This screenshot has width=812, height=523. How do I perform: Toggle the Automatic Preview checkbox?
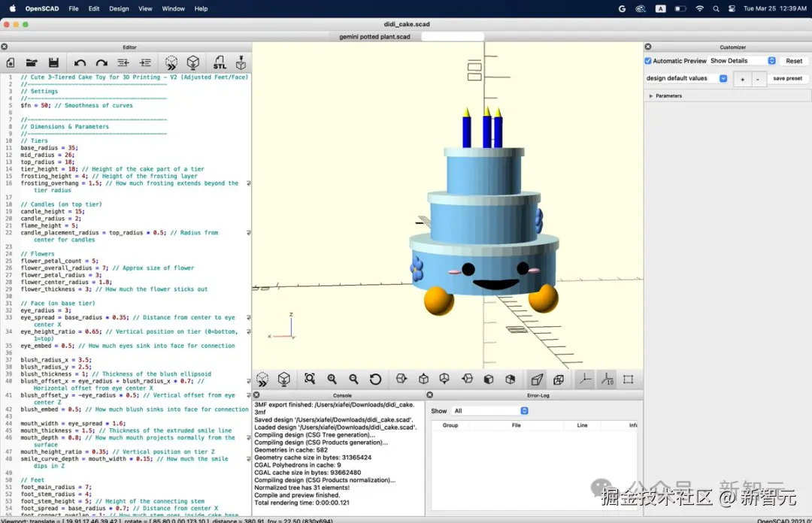(648, 61)
